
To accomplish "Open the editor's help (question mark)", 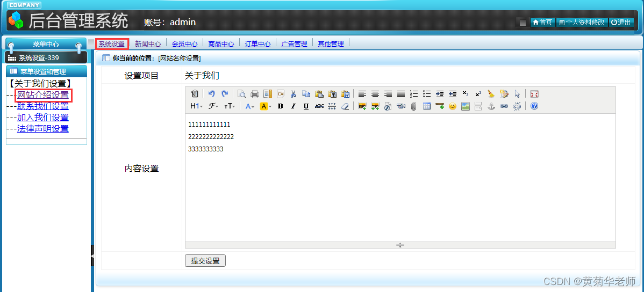I will [x=534, y=106].
